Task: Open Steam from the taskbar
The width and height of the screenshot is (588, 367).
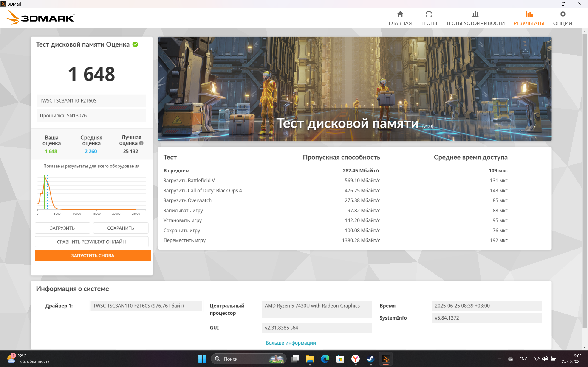Action: [x=370, y=359]
